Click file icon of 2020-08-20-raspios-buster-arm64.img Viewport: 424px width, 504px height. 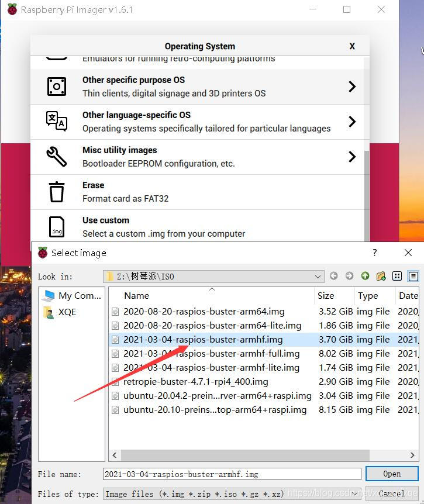(115, 312)
